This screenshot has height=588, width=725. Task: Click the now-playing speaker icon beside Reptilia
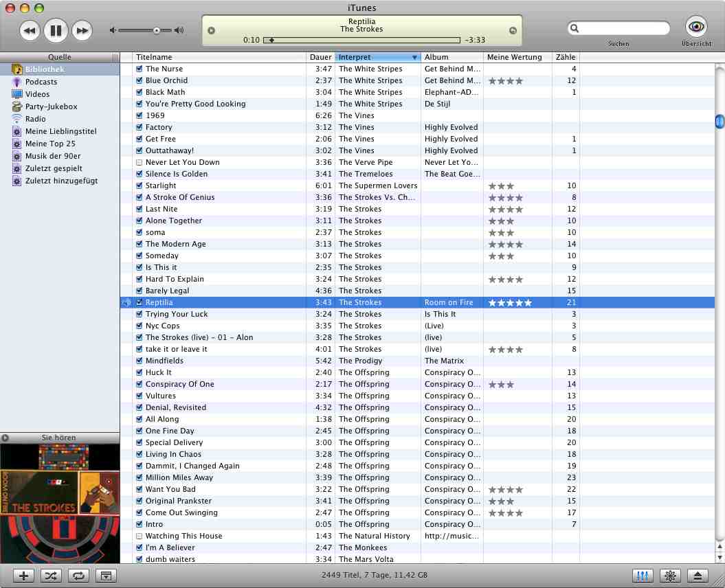tap(126, 303)
